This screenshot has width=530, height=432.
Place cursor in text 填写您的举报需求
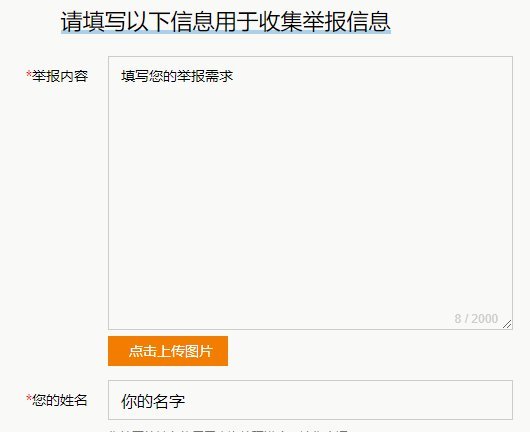pyautogui.click(x=177, y=76)
